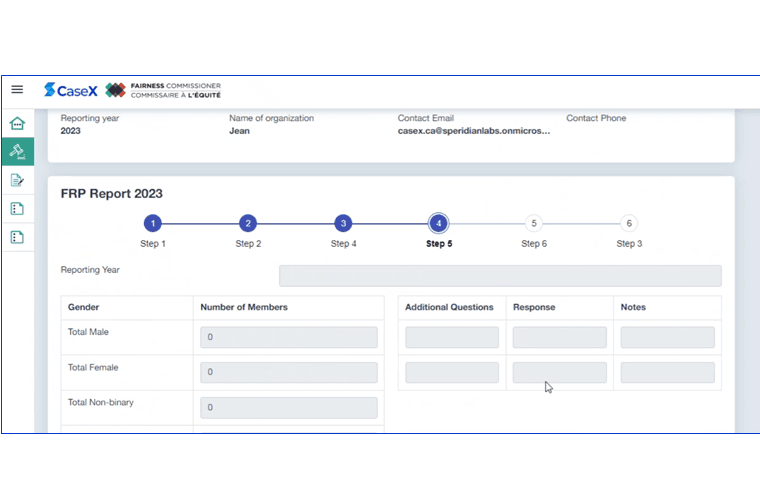
Task: Select the gavel icon in sidebar
Action: click(x=17, y=151)
